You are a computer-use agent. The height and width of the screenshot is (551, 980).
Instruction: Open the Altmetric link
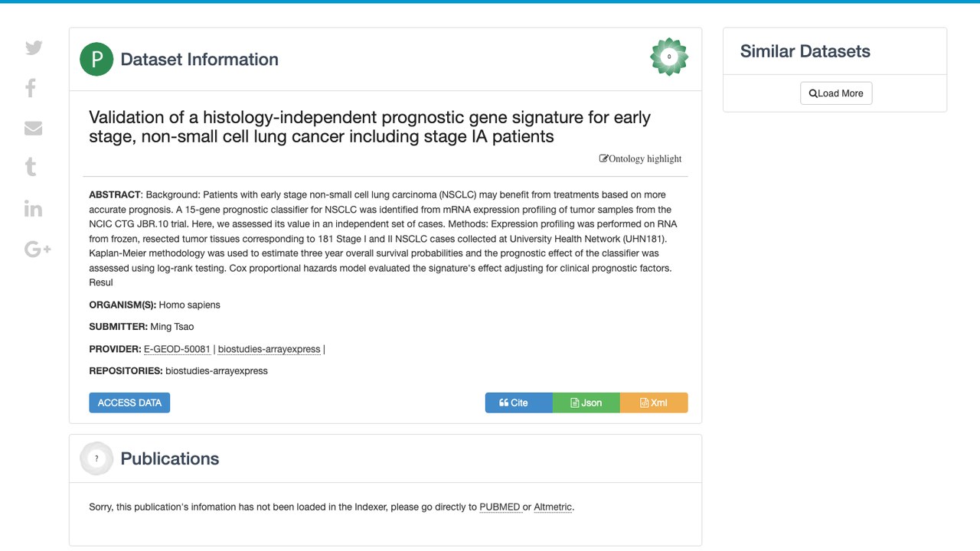click(x=553, y=507)
